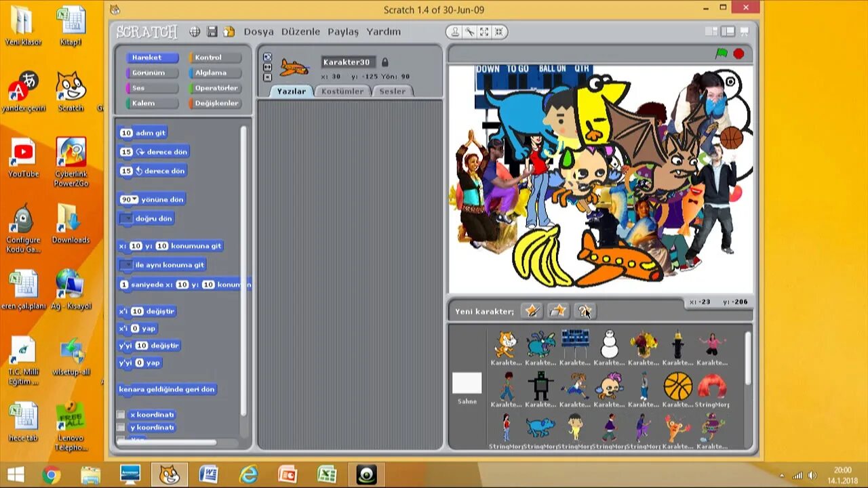Switch to Kostümler tab

[x=342, y=91]
